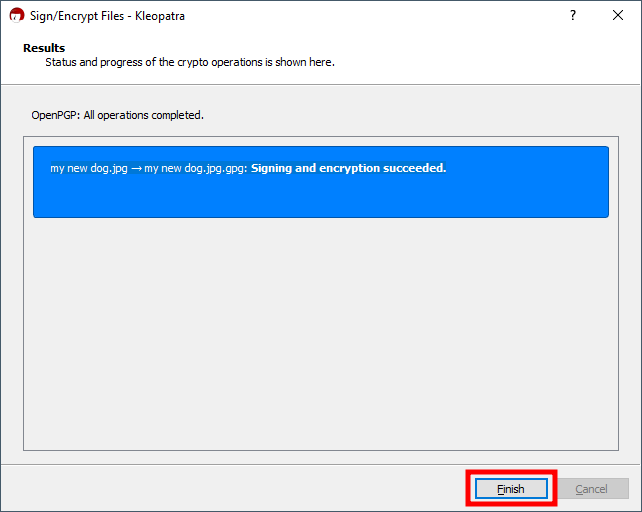Click the empty grey area below the result entry

320,330
